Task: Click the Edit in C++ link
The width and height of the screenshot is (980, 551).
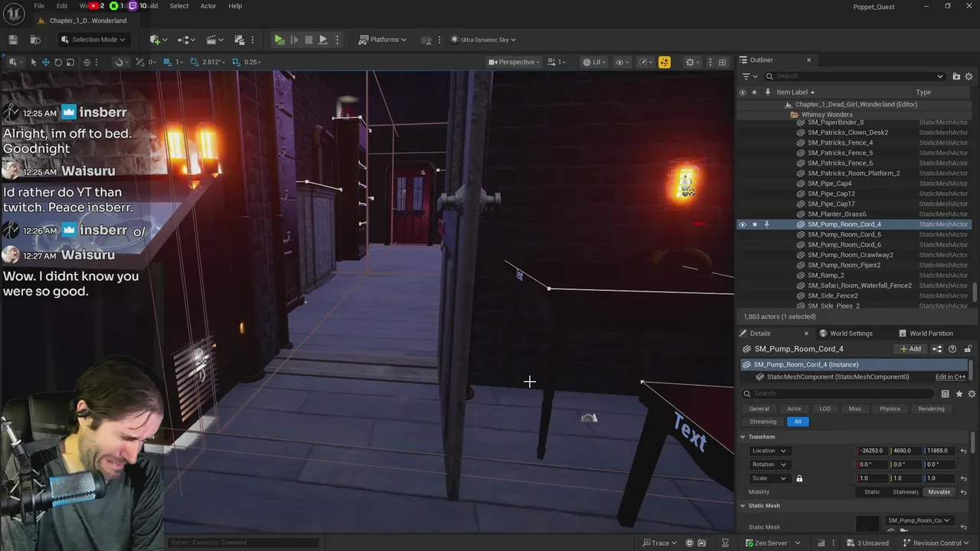Action: point(950,377)
